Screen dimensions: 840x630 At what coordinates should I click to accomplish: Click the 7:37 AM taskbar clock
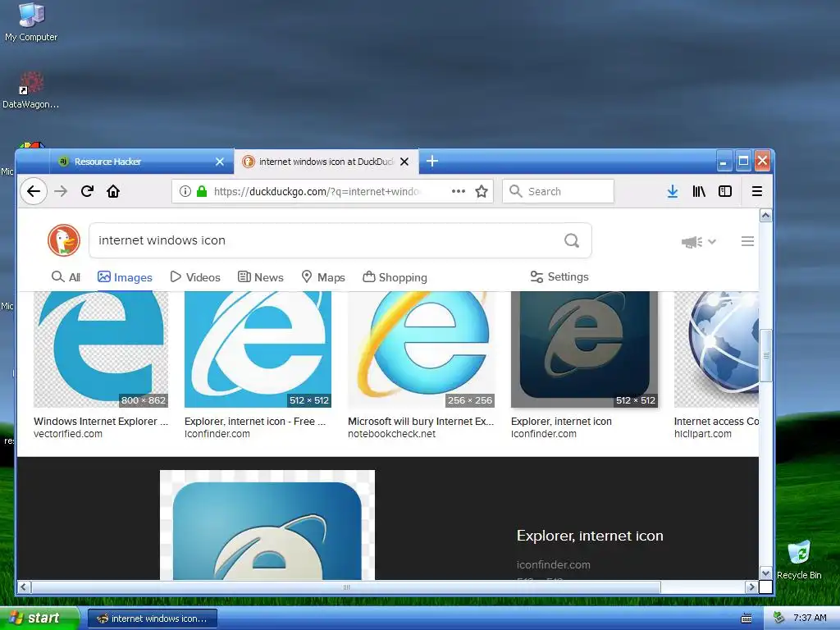tap(810, 618)
